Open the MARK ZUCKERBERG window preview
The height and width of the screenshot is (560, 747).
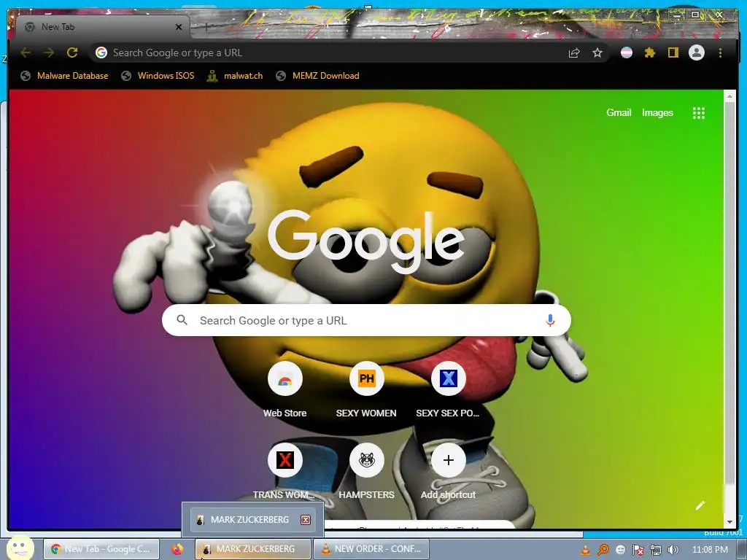pyautogui.click(x=252, y=519)
